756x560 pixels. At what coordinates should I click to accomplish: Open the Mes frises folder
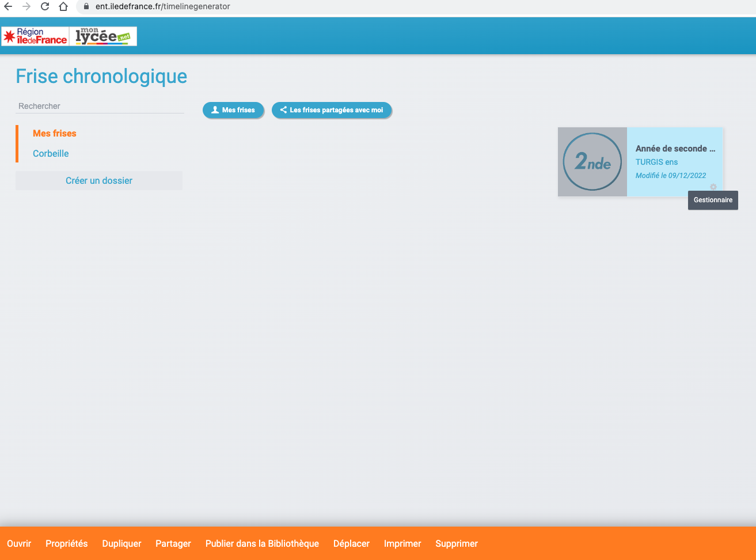(55, 133)
